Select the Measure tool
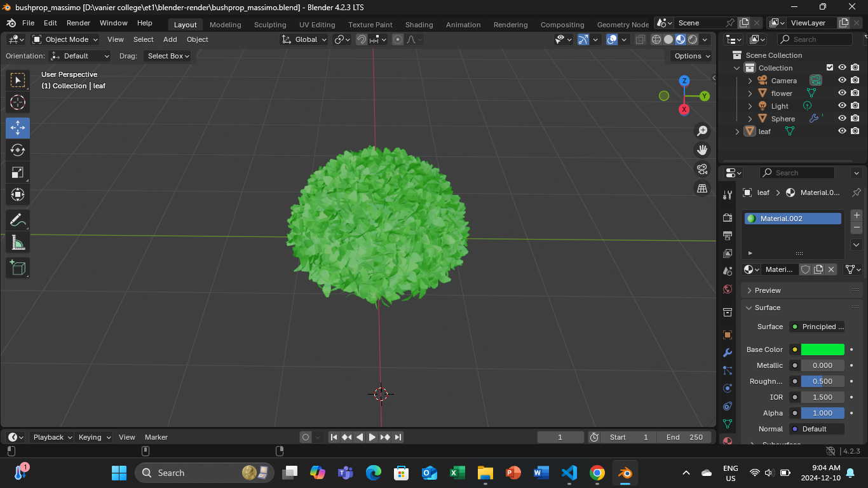The image size is (868, 488). (x=18, y=243)
